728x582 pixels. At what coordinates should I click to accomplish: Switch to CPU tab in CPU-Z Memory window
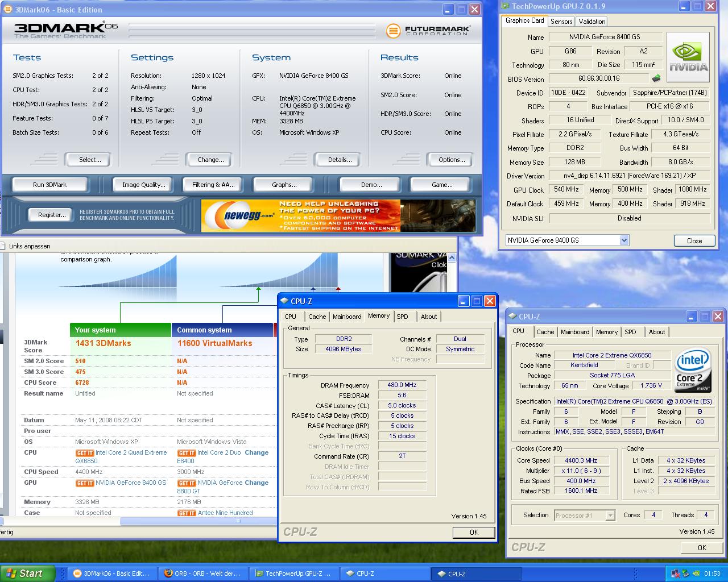coord(291,317)
